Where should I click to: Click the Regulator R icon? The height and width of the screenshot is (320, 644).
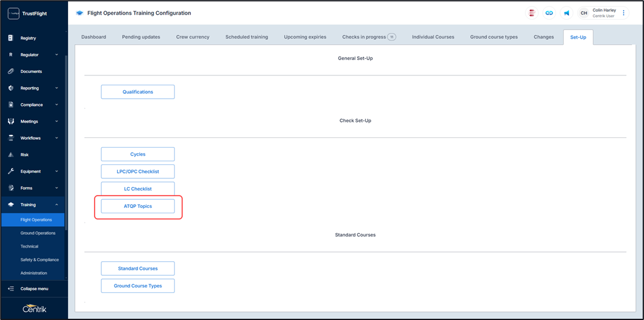11,55
